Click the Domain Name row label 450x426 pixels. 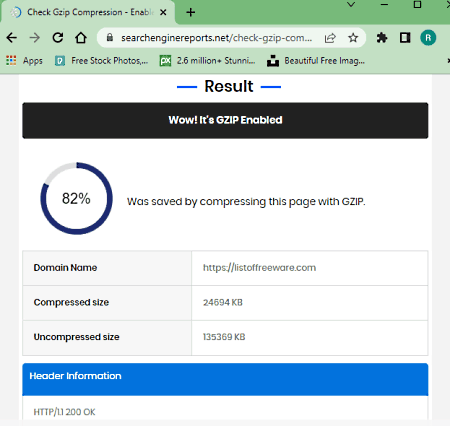[65, 268]
